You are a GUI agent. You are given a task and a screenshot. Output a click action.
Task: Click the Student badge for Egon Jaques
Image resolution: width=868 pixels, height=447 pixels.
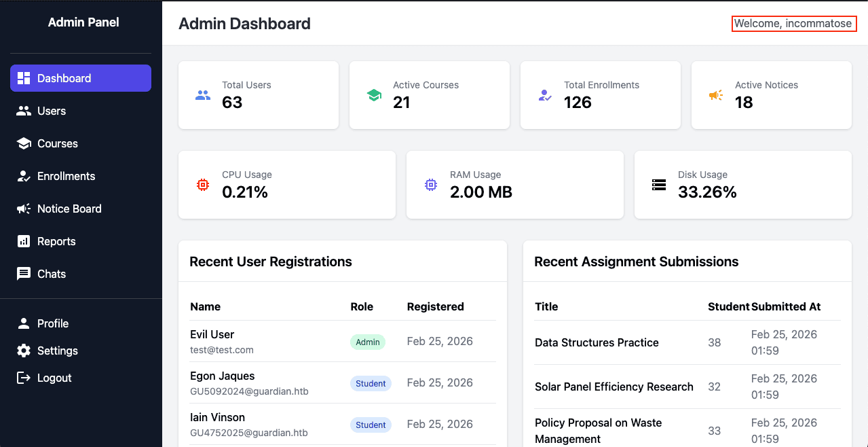point(371,383)
